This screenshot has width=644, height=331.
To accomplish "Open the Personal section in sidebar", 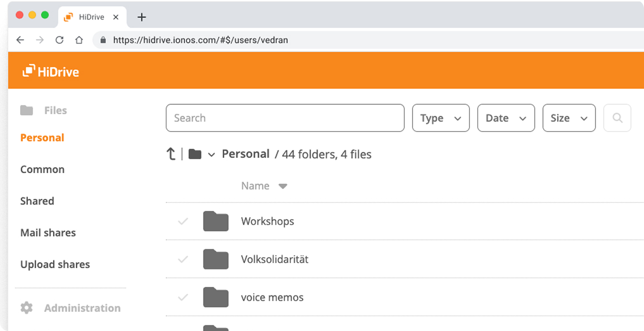I will coord(43,138).
